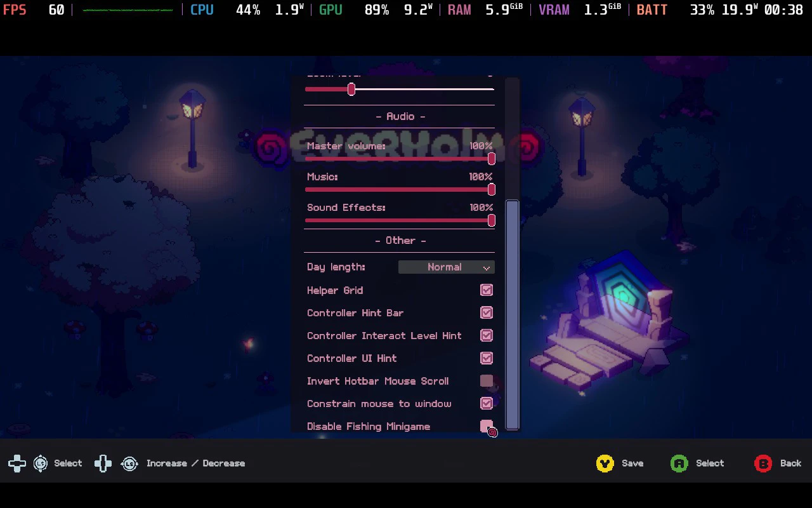This screenshot has height=508, width=812.
Task: Click the Increase / Decrease hint label
Action: (195, 464)
